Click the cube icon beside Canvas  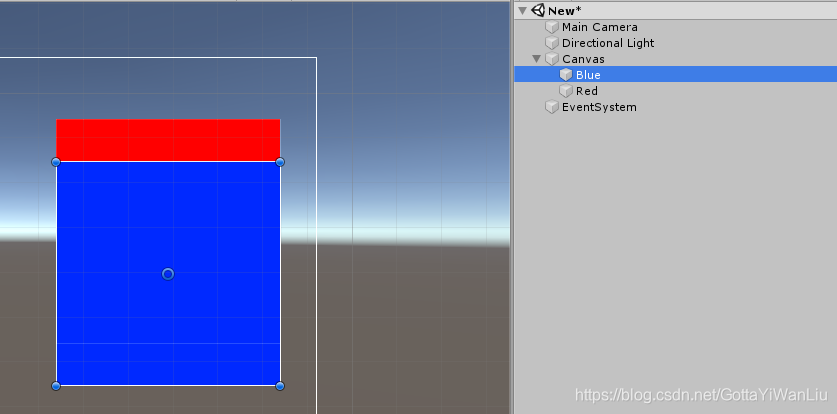point(552,59)
